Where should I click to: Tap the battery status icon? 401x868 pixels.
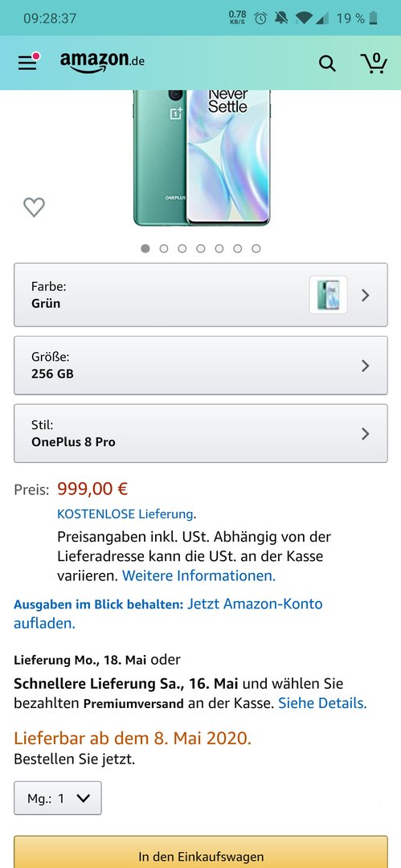(374, 18)
